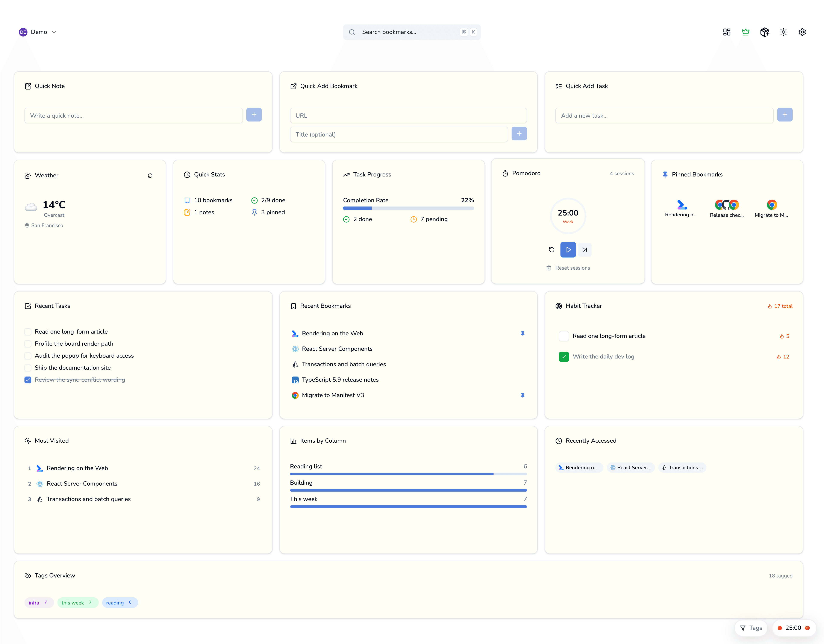The width and height of the screenshot is (824, 644).
Task: Select the infra tag
Action: pos(39,603)
